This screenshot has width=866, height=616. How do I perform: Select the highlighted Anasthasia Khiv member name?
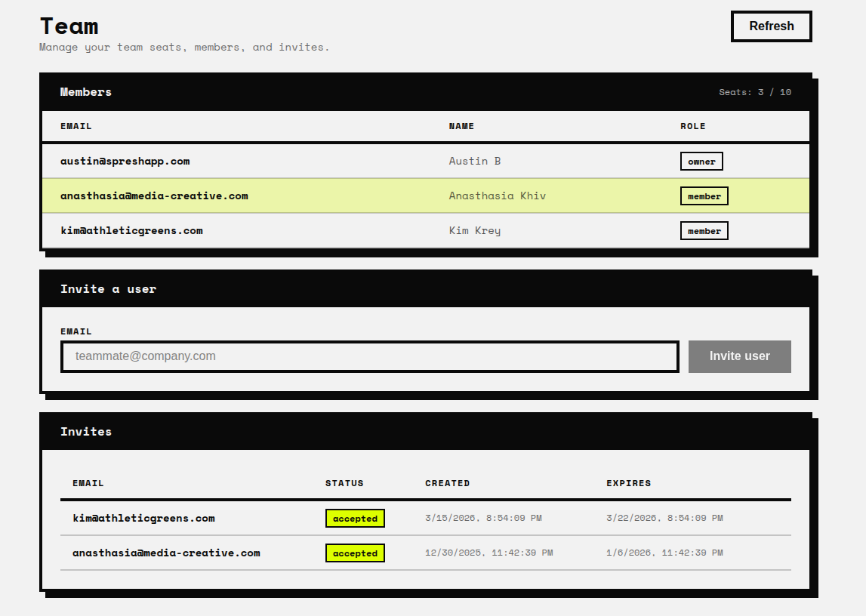(497, 196)
